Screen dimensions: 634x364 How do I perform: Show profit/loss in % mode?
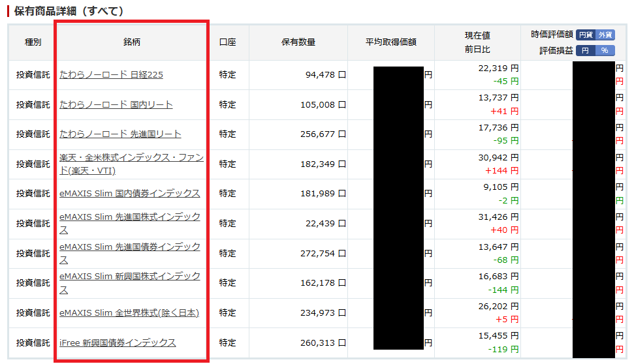605,50
